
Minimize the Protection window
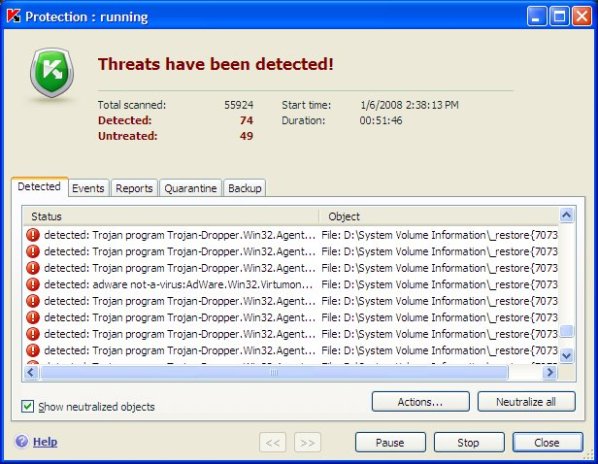click(537, 16)
